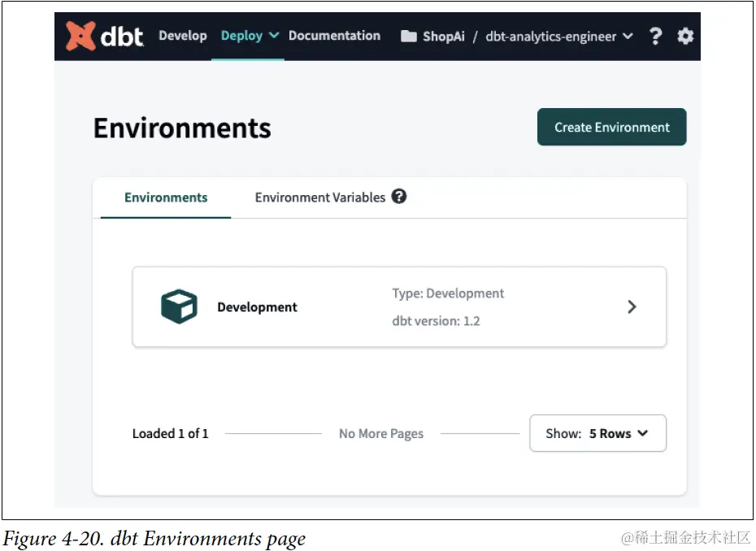Switch to the Environments tab
756x551 pixels.
coord(166,197)
